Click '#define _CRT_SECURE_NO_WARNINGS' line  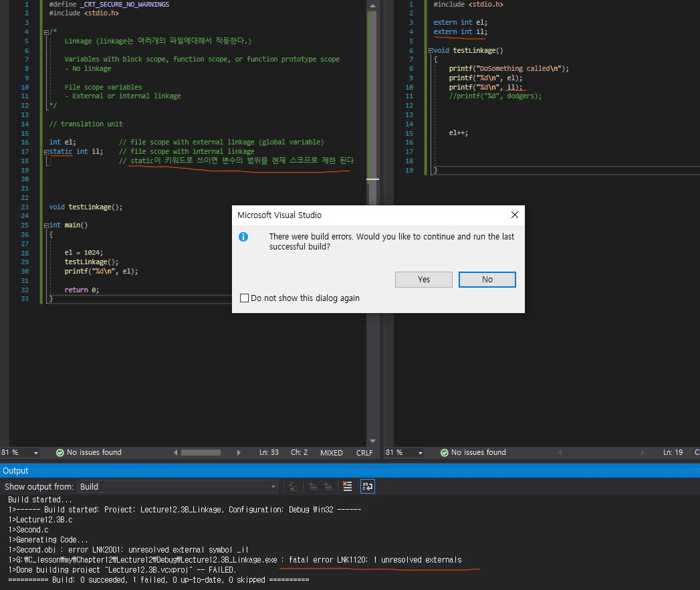(x=109, y=5)
